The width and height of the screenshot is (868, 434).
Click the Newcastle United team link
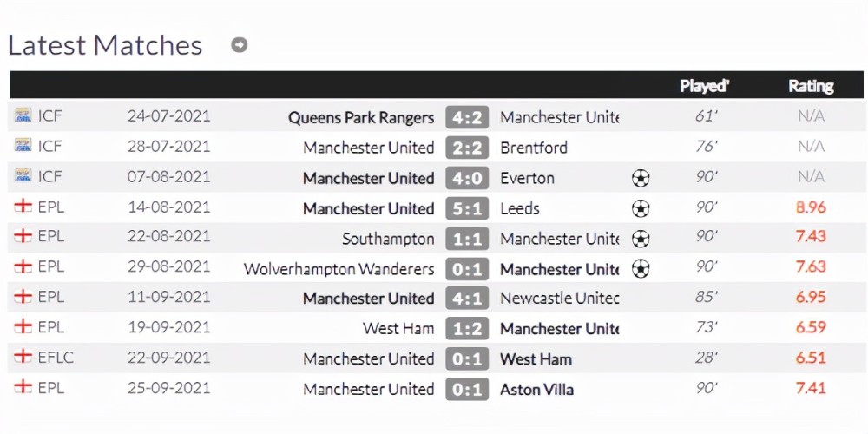[x=560, y=299]
